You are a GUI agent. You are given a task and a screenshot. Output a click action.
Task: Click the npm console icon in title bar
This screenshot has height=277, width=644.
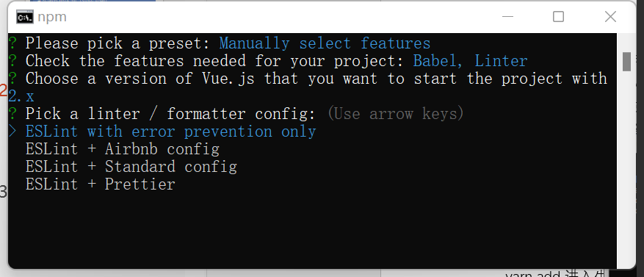pos(25,17)
